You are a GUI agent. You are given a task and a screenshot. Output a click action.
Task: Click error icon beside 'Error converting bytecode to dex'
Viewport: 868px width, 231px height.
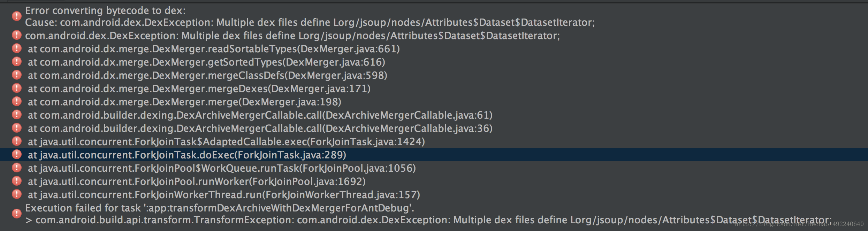(x=16, y=16)
